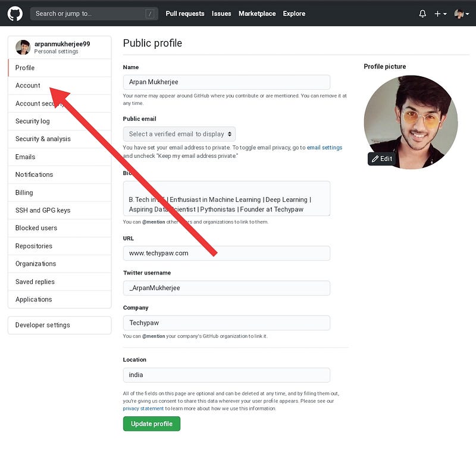Open SSH and GPG keys
The height and width of the screenshot is (452, 476).
(59, 210)
